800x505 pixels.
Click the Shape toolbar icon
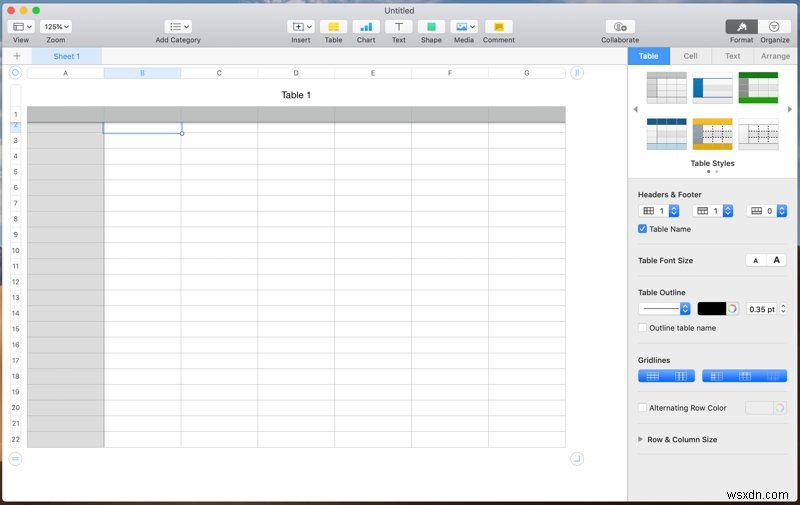(431, 27)
